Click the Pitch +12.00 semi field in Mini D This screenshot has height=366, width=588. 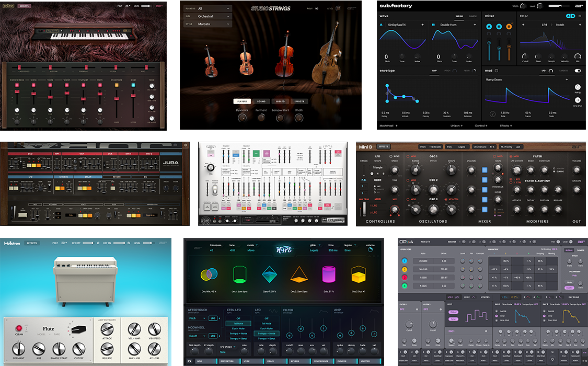(431, 146)
